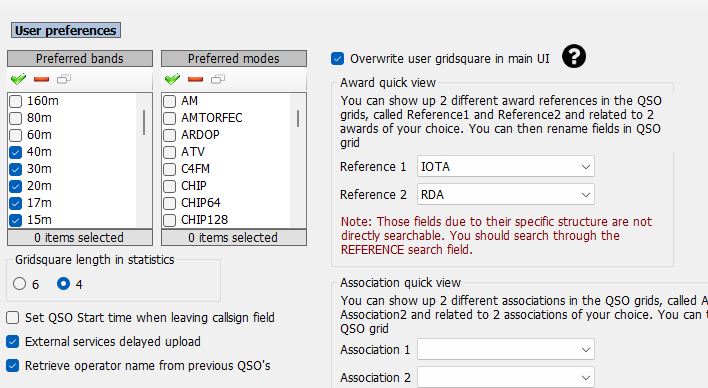
Task: Uncheck Retrieve operator name from previous QSO's
Action: pos(13,365)
